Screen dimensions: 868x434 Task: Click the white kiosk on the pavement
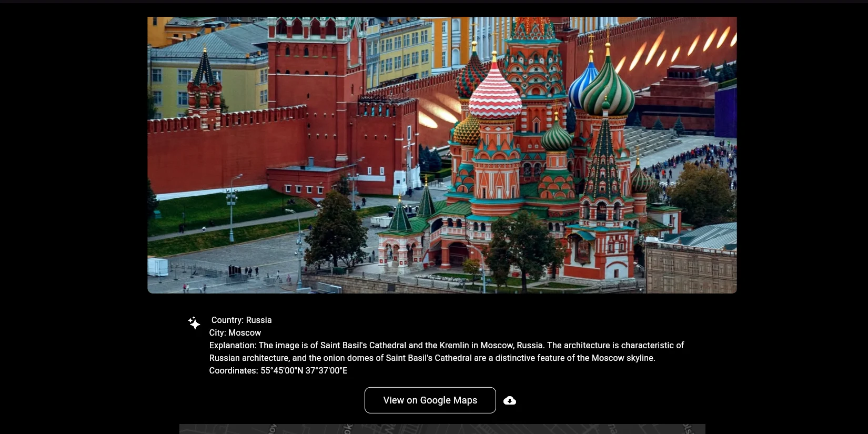(158, 267)
